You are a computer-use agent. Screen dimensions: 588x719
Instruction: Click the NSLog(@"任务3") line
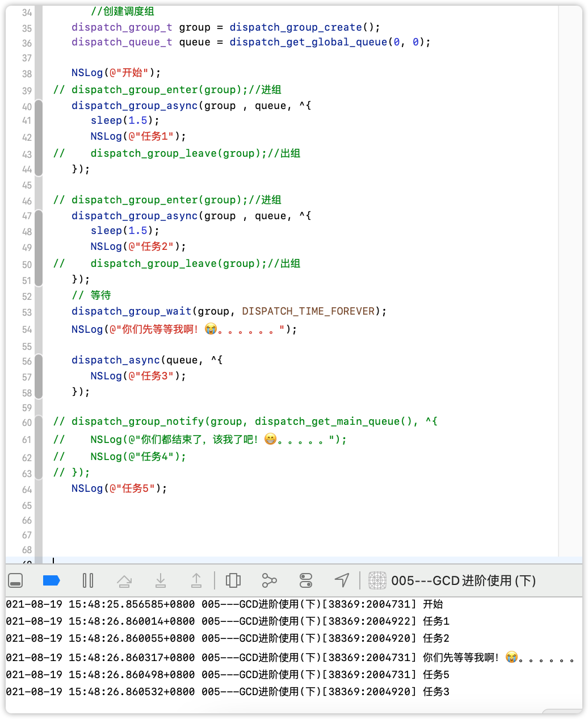[138, 376]
